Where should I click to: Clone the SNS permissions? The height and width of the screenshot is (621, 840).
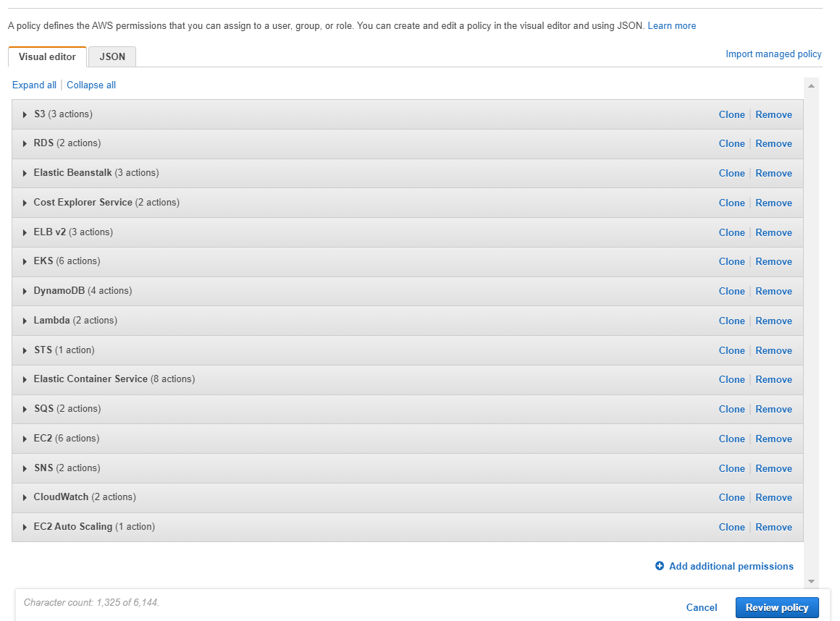click(732, 469)
